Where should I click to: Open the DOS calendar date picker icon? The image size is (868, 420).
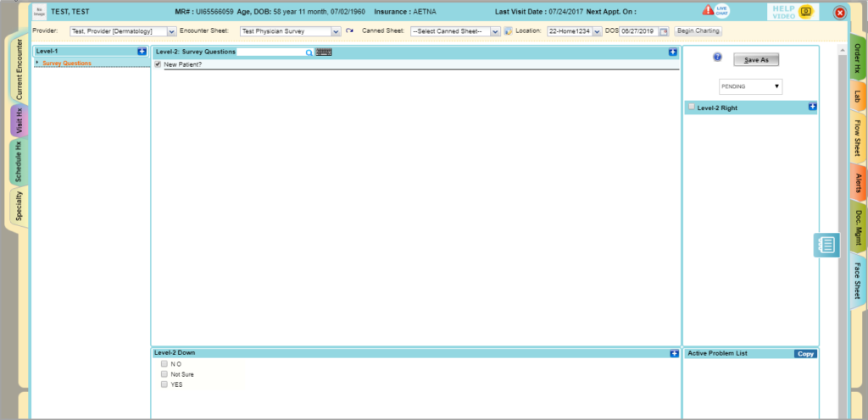(x=664, y=31)
